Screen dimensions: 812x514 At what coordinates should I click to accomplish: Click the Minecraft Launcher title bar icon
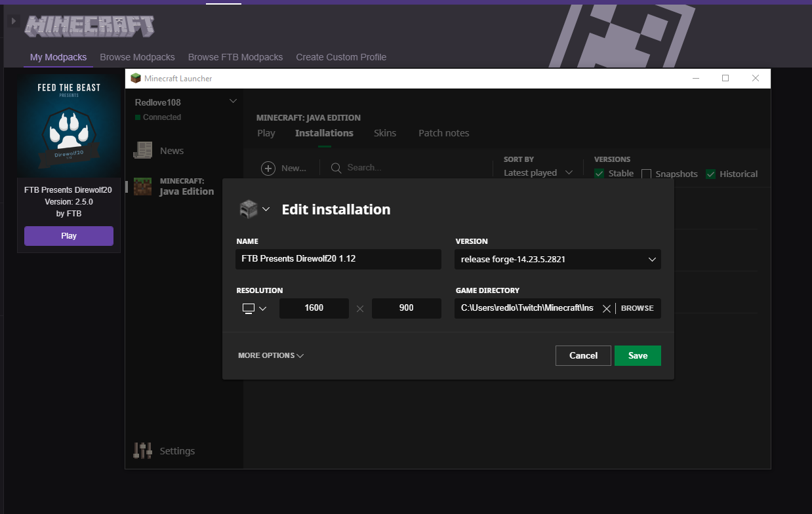coord(136,78)
